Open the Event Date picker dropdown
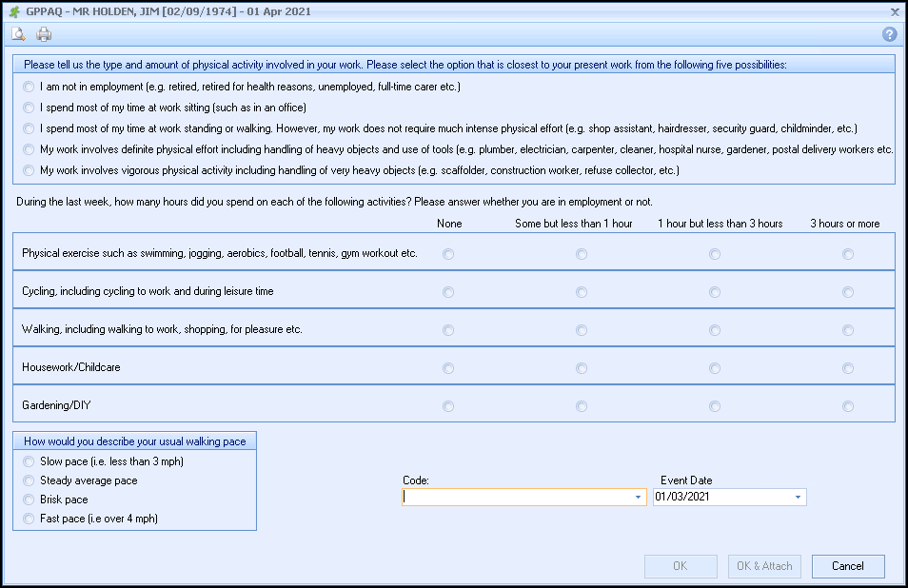Viewport: 908px width, 588px height. tap(797, 498)
